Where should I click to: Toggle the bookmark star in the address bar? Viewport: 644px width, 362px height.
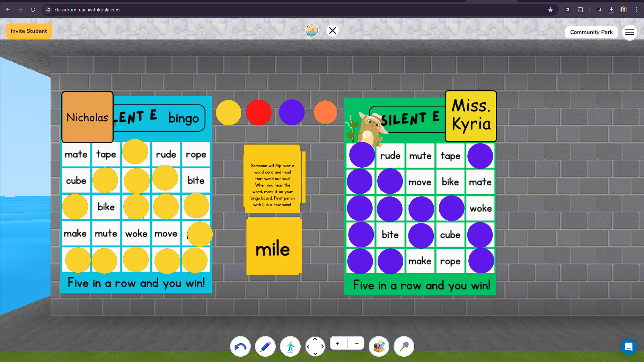pyautogui.click(x=550, y=10)
